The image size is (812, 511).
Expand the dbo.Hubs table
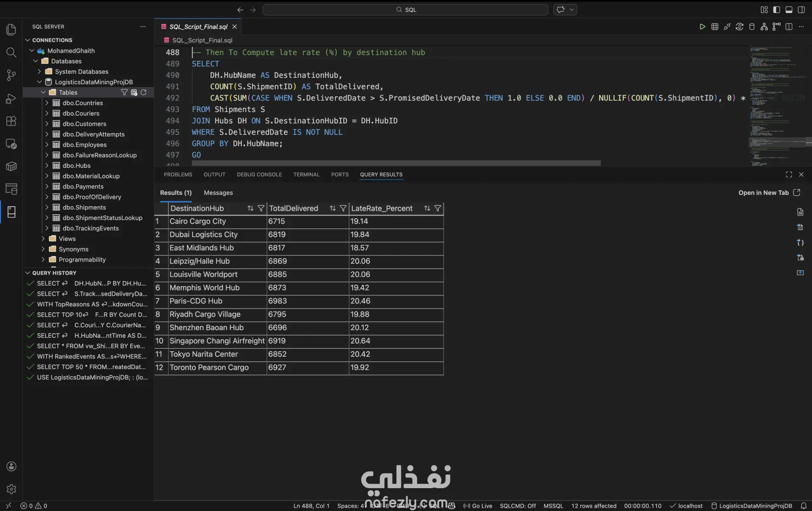click(x=47, y=166)
